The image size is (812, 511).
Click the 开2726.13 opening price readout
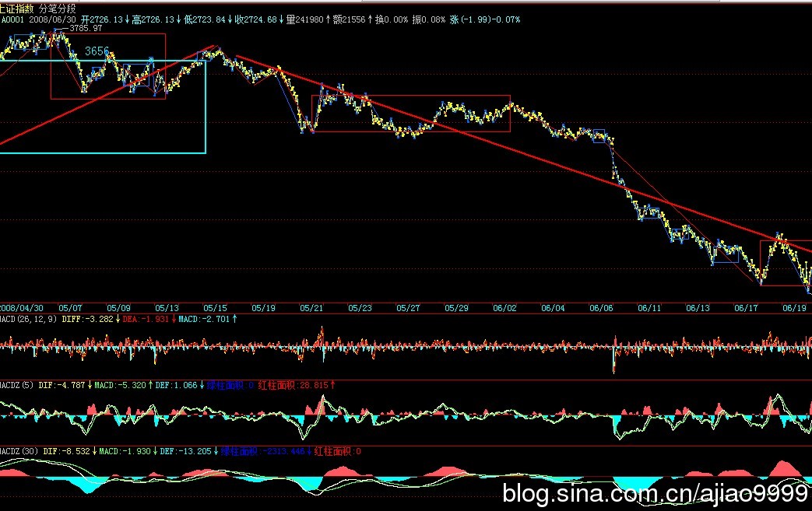click(x=108, y=18)
